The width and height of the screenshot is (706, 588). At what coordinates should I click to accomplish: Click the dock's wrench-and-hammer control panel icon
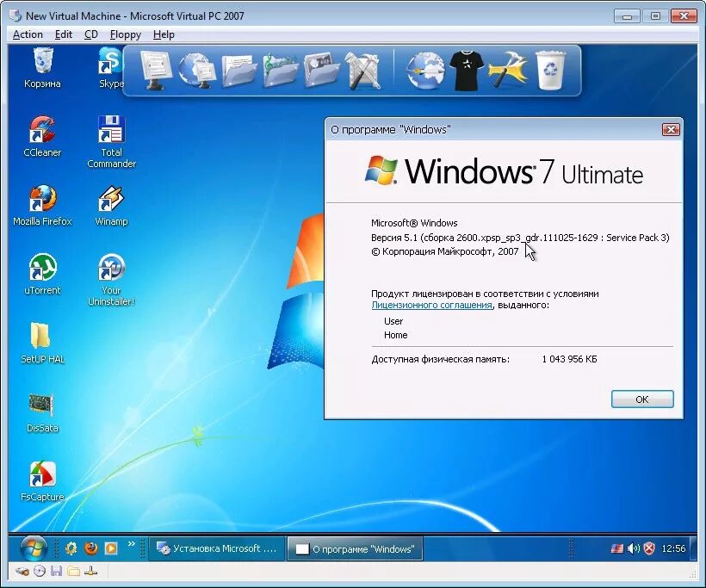click(x=363, y=71)
